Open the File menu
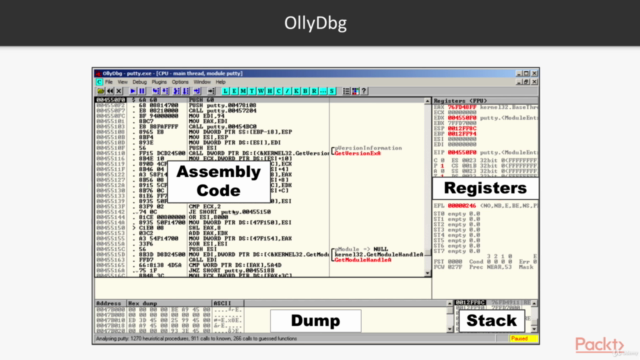The width and height of the screenshot is (640, 360). [109, 82]
